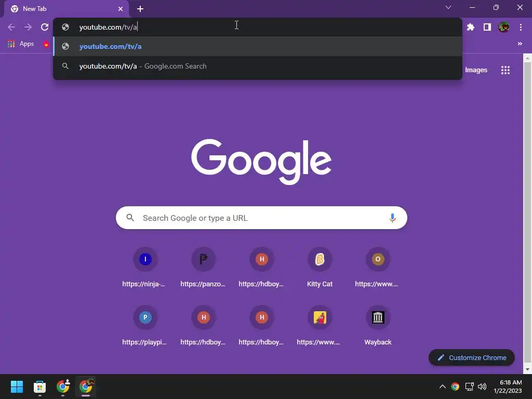Image resolution: width=532 pixels, height=399 pixels.
Task: Click the page scrollbar up arrow
Action: point(527,58)
